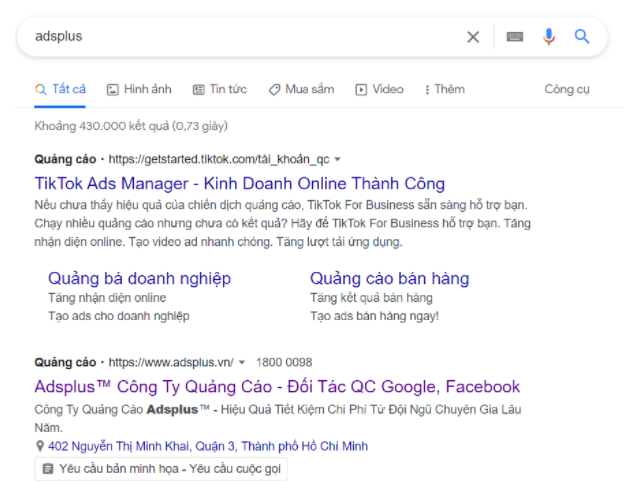
Task: Start voice search with microphone icon
Action: tap(548, 37)
